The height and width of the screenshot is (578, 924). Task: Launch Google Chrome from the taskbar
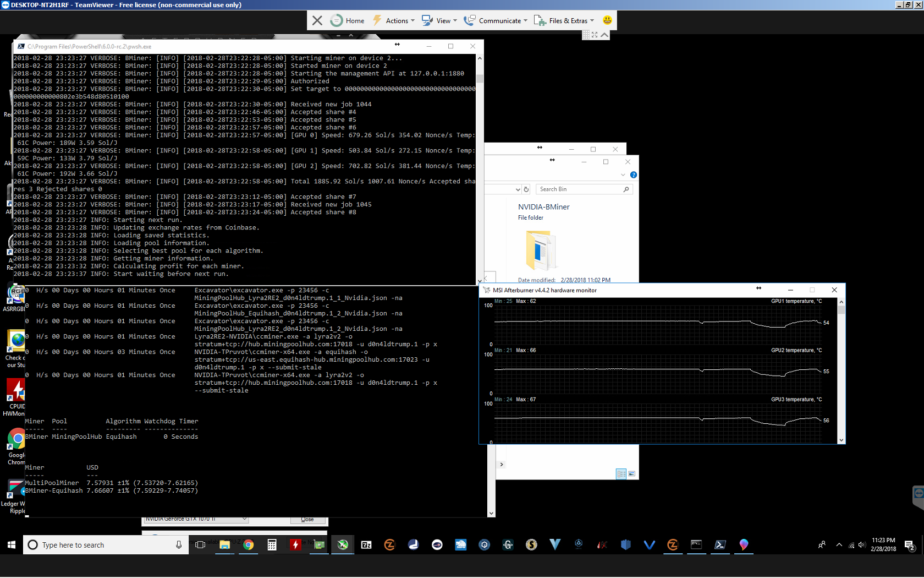[x=249, y=545]
